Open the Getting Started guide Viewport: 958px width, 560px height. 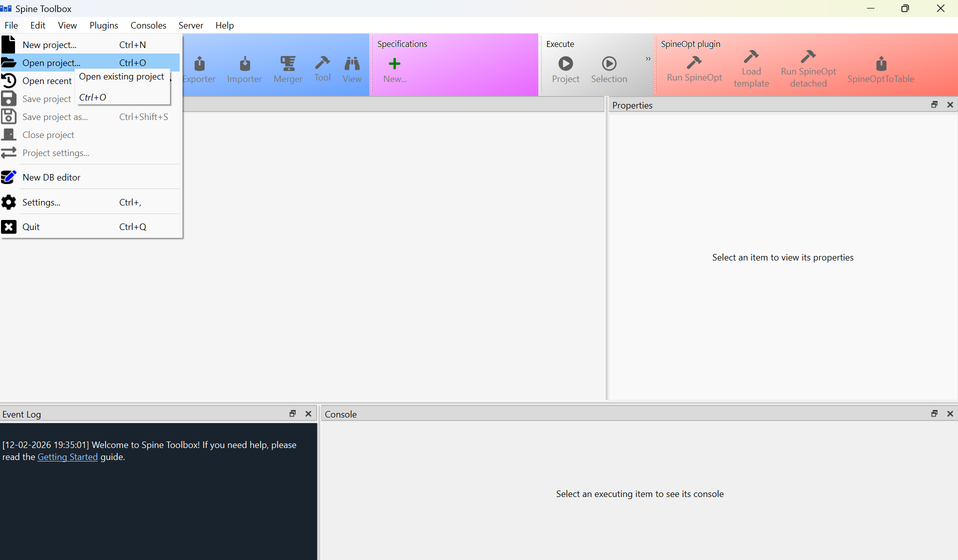pos(67,456)
